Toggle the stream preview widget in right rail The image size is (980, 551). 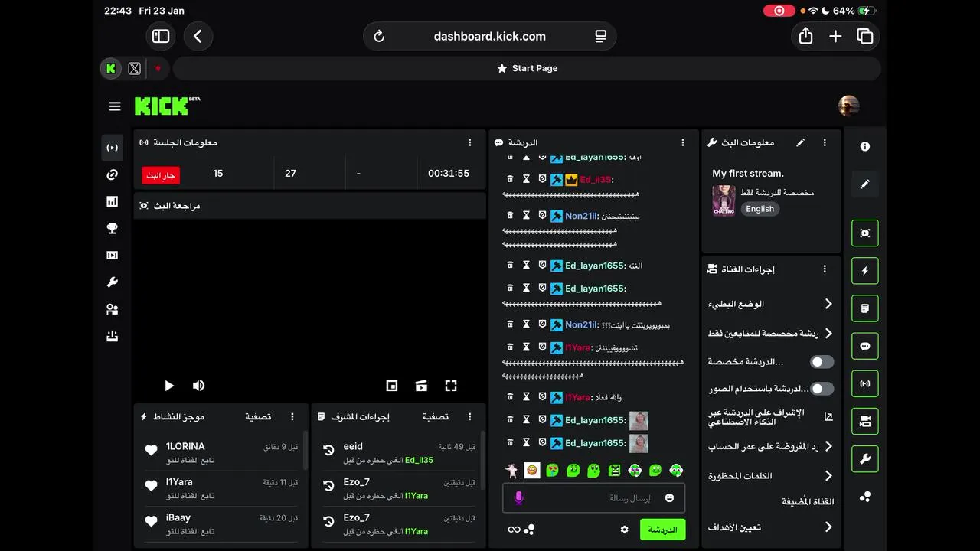865,233
